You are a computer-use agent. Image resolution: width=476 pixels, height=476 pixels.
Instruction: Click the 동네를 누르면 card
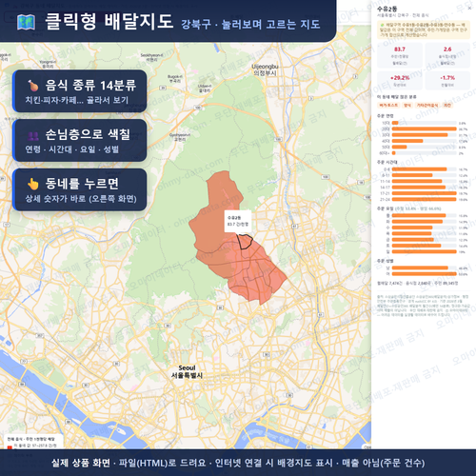click(x=80, y=189)
